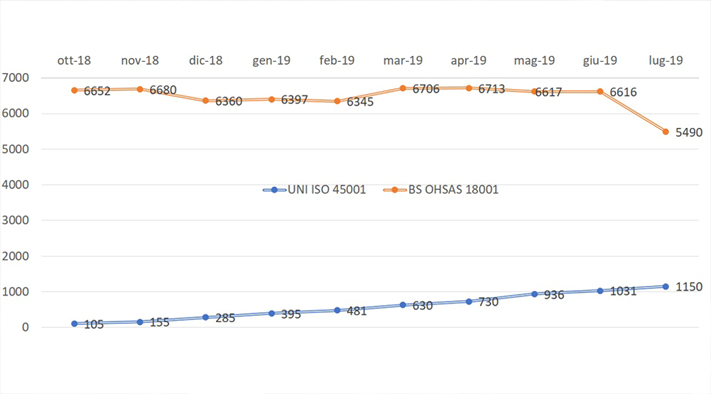Click the 5000 y-axis value
This screenshot has width=711, height=394.
15,149
